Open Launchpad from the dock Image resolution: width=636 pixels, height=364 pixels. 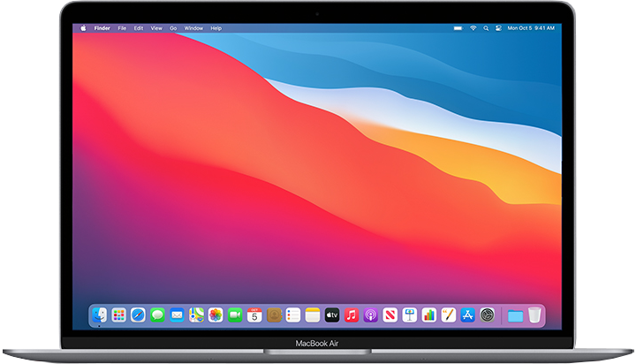(118, 315)
